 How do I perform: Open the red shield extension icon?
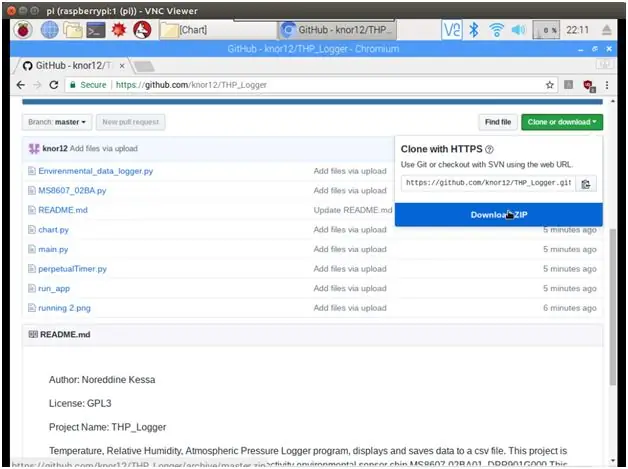pos(589,86)
